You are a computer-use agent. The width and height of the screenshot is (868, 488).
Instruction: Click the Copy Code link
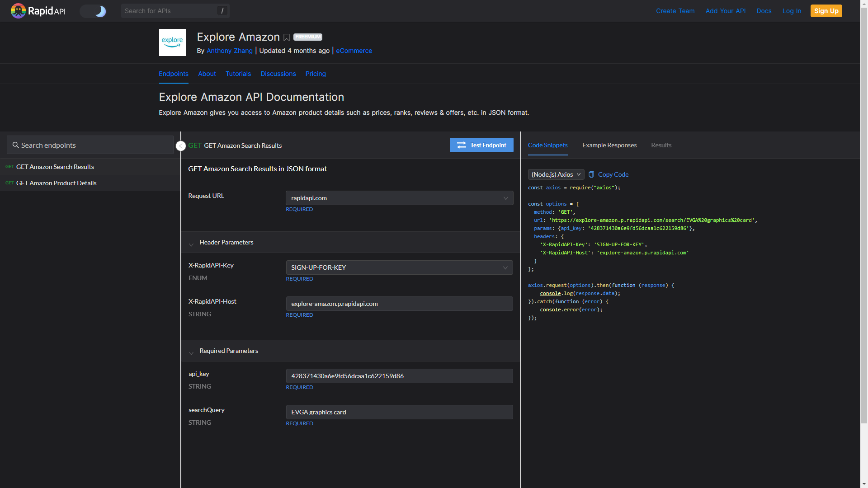pyautogui.click(x=613, y=174)
